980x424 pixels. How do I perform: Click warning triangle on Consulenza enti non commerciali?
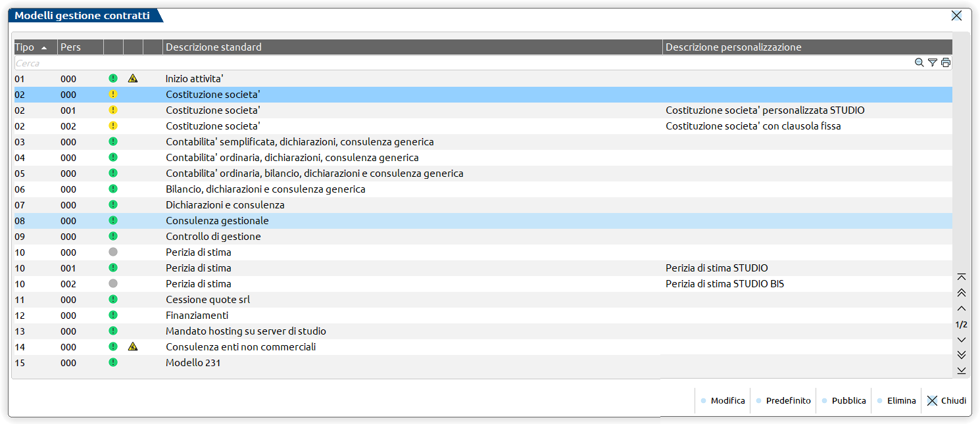(133, 347)
